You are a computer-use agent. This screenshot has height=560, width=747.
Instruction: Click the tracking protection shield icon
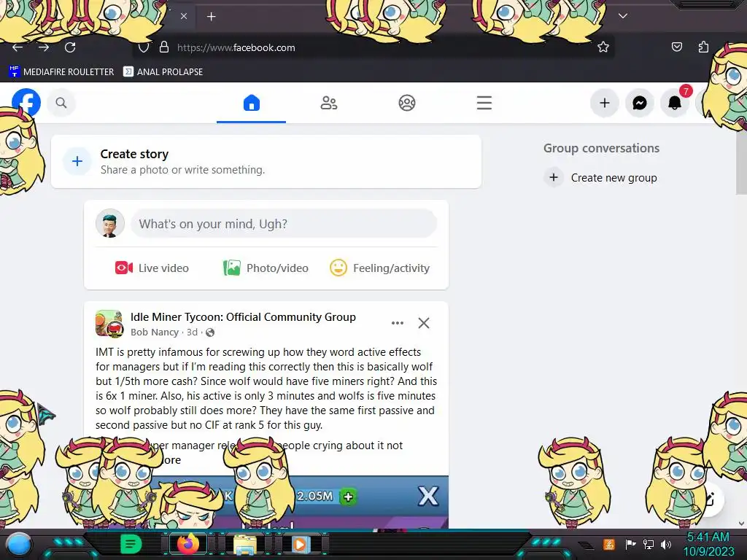click(144, 47)
